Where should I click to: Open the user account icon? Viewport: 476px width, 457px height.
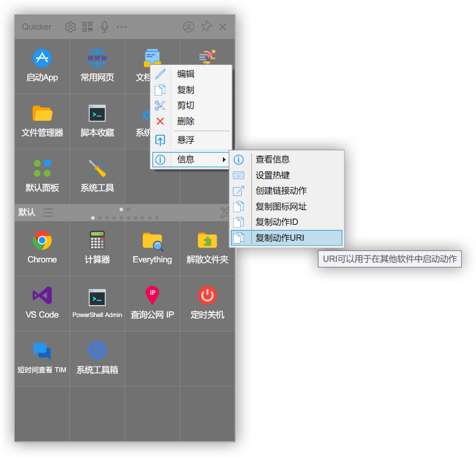click(188, 27)
